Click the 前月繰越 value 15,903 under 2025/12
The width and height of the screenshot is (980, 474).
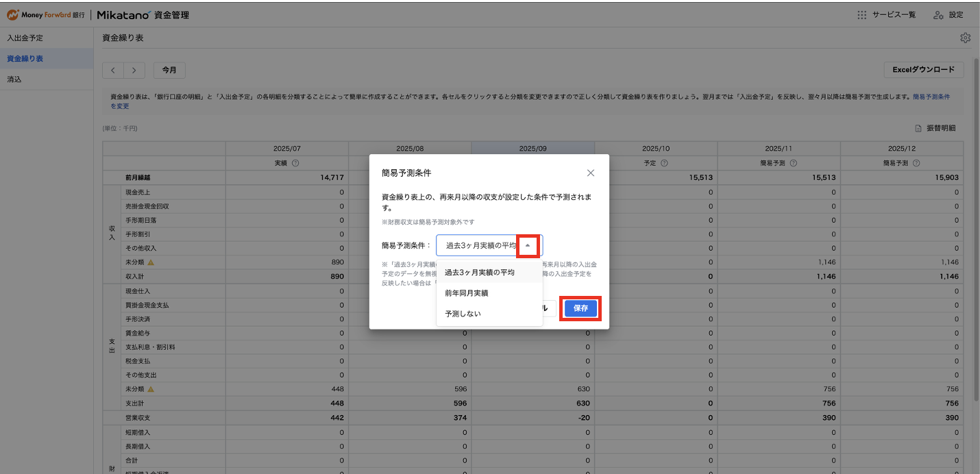coord(902,177)
